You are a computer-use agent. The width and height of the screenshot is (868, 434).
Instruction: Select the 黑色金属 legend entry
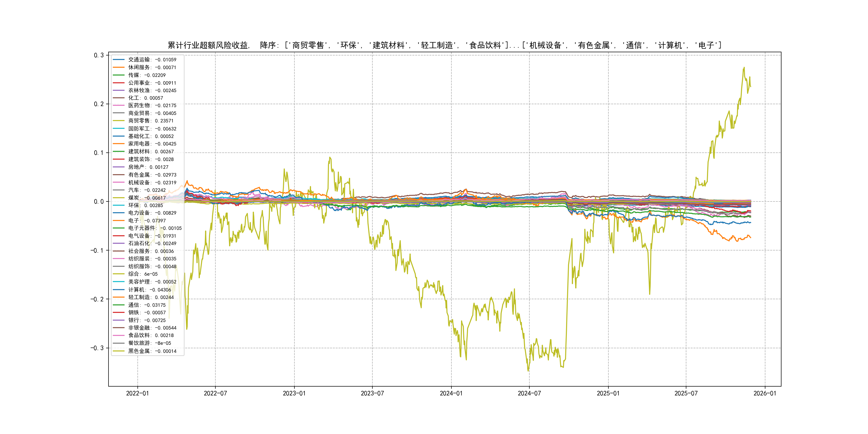tap(152, 351)
